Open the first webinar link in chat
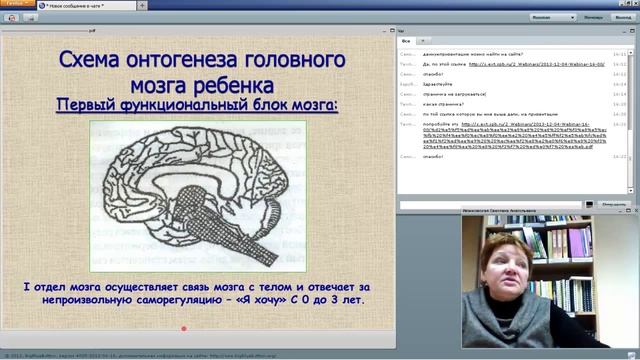Viewport: 640px width, 360px height. [x=537, y=64]
